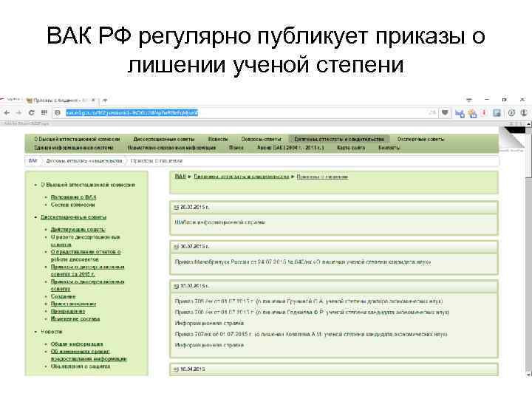Open 'Информационная справка' directly under Приказ 707/нк
The height and width of the screenshot is (399, 532).
pyautogui.click(x=209, y=345)
